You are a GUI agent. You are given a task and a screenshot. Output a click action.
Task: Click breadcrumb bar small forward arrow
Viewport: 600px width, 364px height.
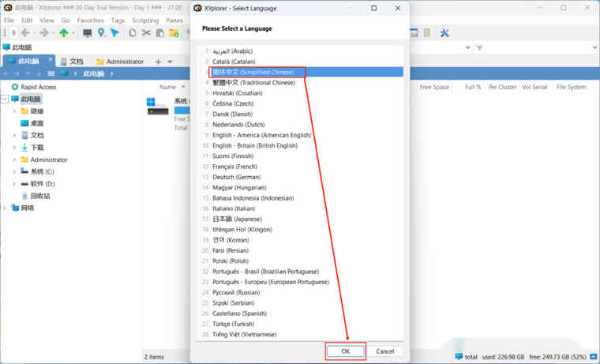click(17, 73)
